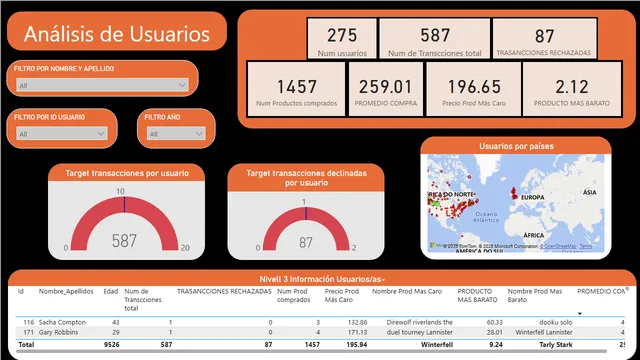This screenshot has height=360, width=640.
Task: Select the Gary Robbins row name
Action: [x=58, y=332]
